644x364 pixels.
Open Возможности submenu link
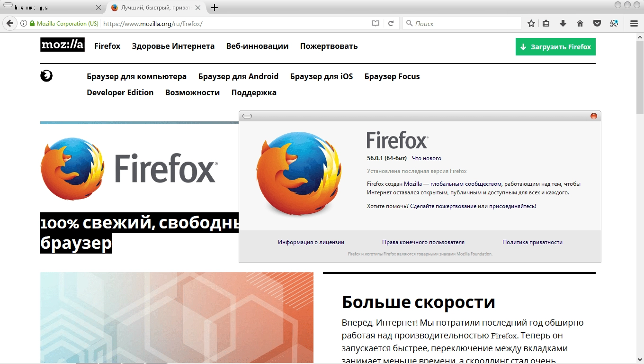pyautogui.click(x=192, y=92)
